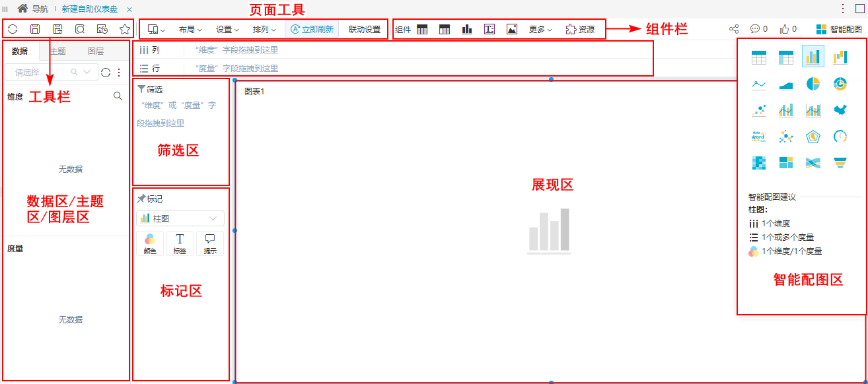Insert the cross table component
868x384 pixels.
click(445, 30)
